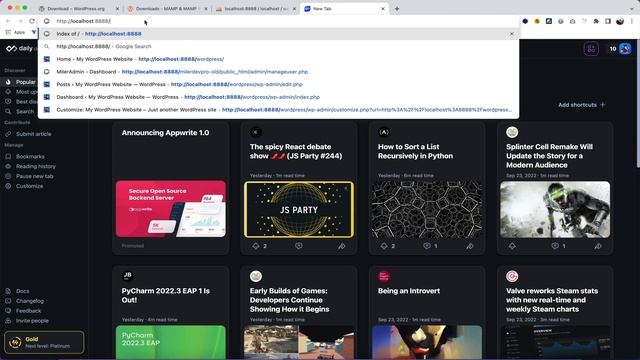
Task: Remove the 'Index of /' suggestion
Action: click(x=511, y=34)
